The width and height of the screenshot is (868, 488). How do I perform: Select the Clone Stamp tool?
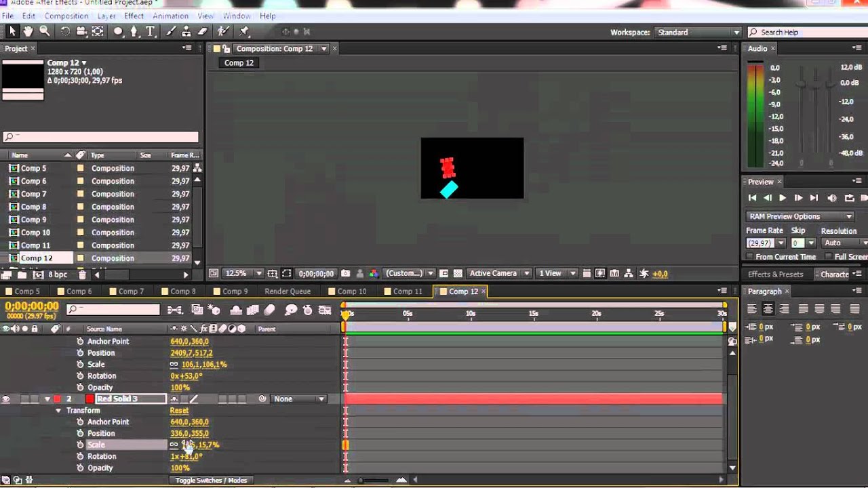186,31
